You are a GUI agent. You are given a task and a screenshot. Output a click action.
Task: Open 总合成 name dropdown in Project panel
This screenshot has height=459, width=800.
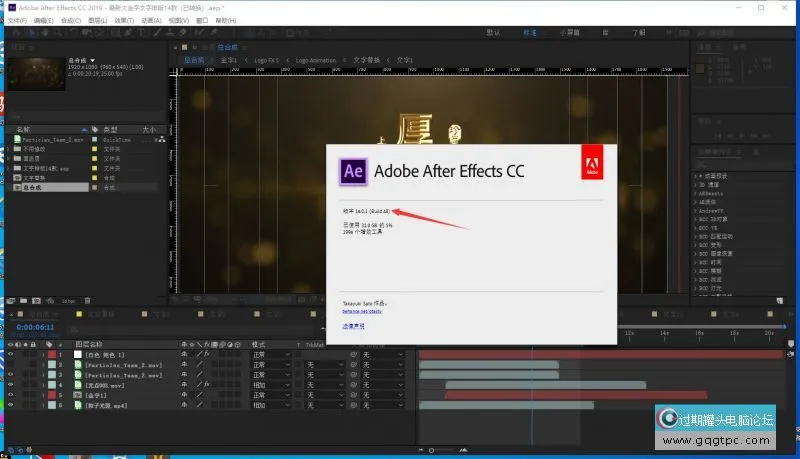click(x=92, y=60)
